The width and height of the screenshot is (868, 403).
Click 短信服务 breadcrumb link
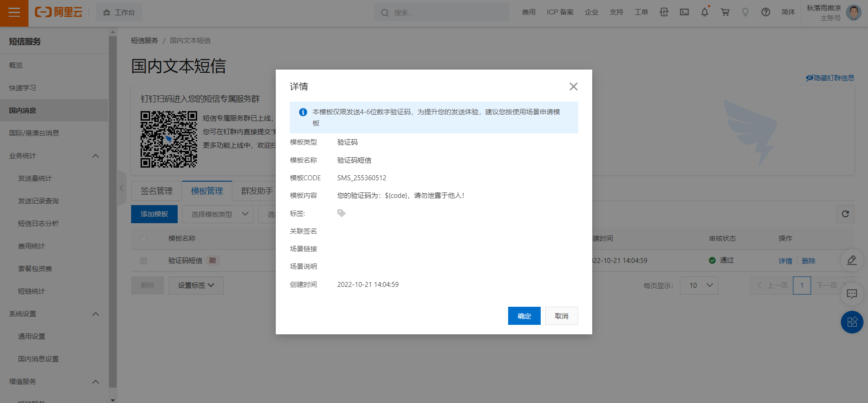click(x=145, y=41)
